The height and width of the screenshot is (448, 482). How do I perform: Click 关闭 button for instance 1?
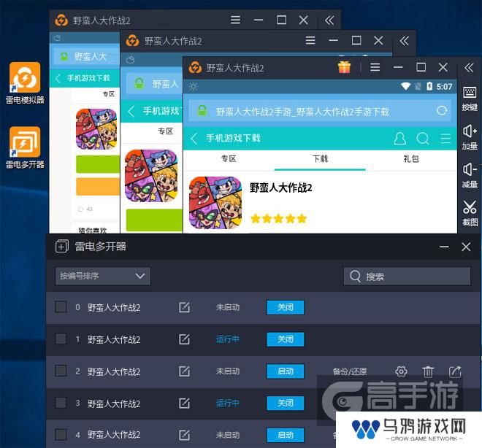286,339
